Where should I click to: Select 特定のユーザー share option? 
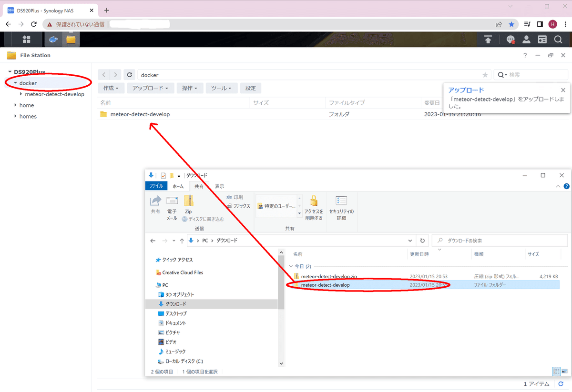click(276, 206)
